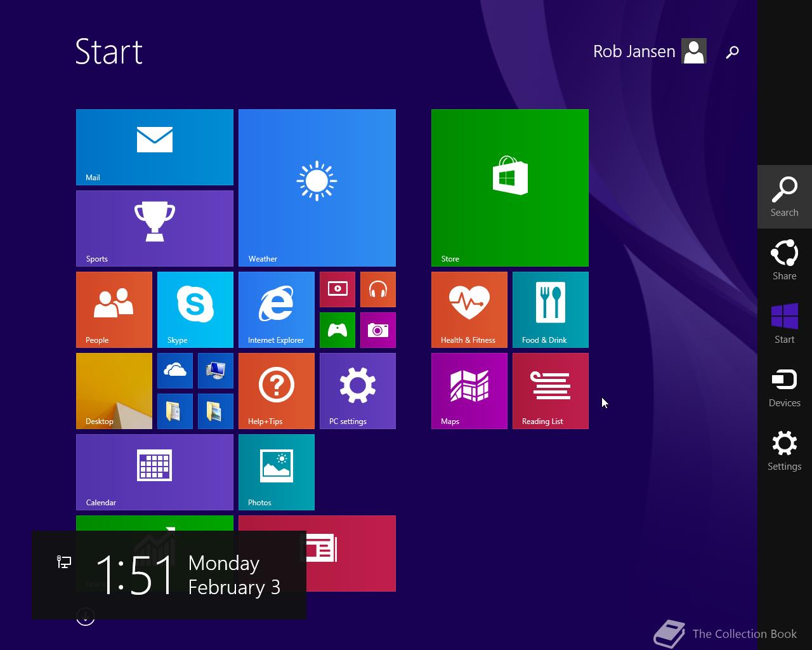
Task: Click the search magnifier next to Rob Jansen
Action: [733, 52]
